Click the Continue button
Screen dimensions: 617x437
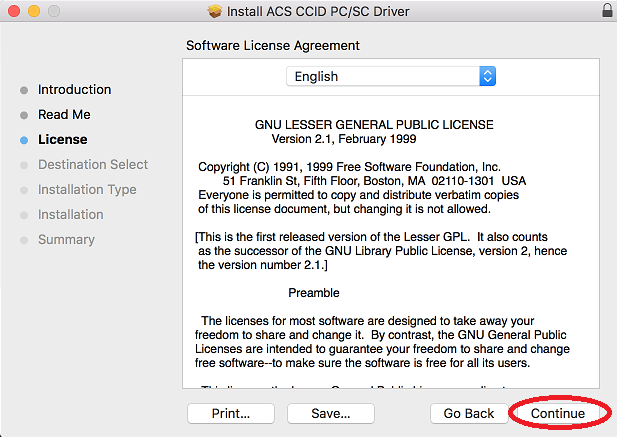point(558,413)
